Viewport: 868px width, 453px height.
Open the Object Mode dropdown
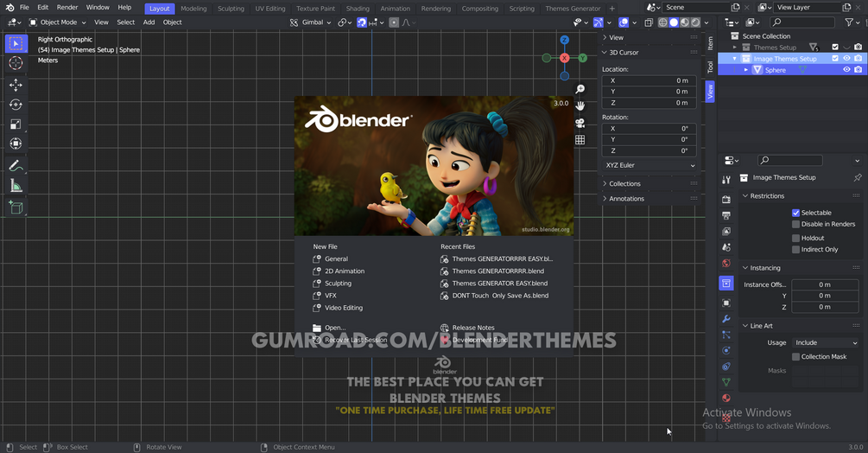tap(58, 22)
